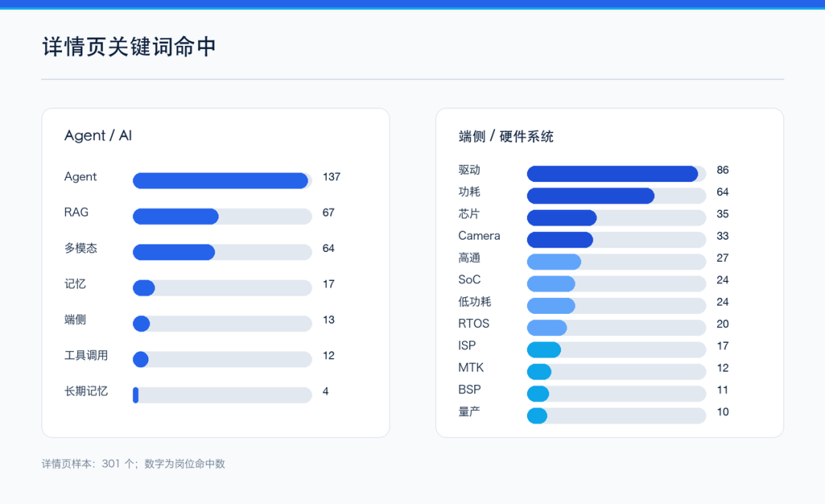Screen dimensions: 825x504
Task: Click the 详情页关键词命中 page title
Action: 129,47
